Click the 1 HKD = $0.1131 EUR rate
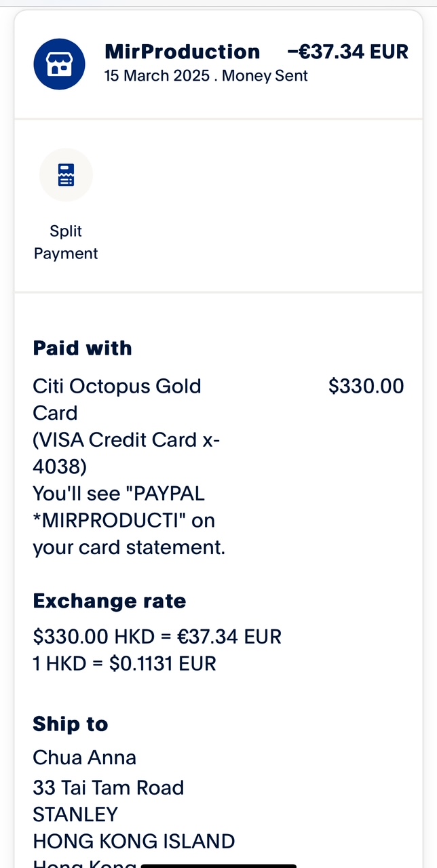Viewport: 437px width, 868px height. tap(124, 663)
